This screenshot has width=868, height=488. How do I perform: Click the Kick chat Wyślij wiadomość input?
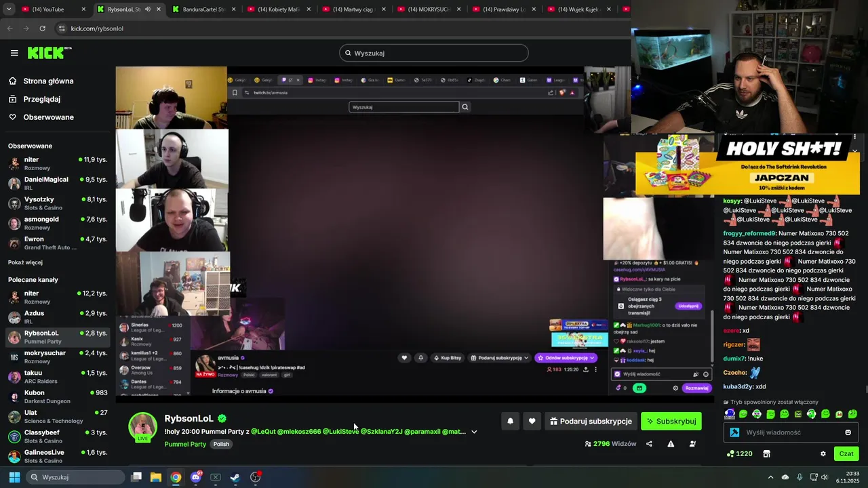pyautogui.click(x=792, y=432)
